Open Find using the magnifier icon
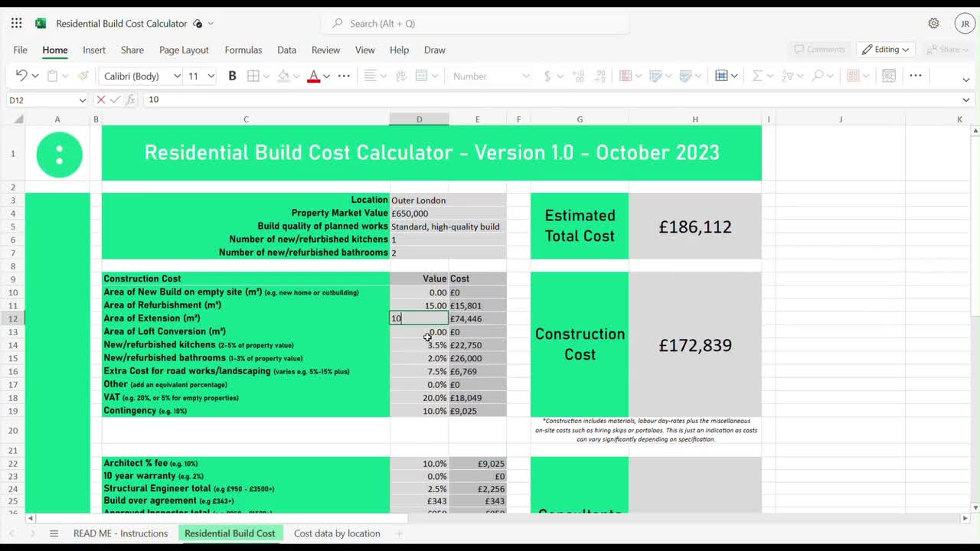Viewport: 980px width, 551px height. pyautogui.click(x=819, y=76)
